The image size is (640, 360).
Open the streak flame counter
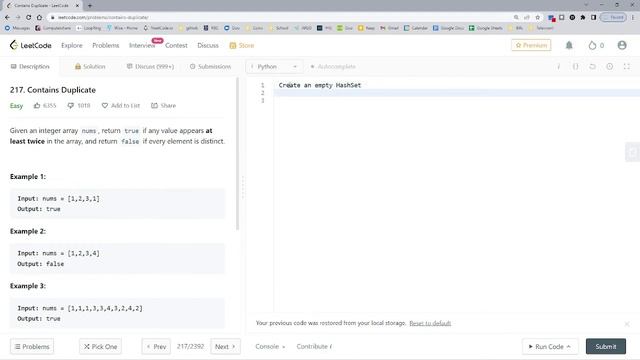pyautogui.click(x=596, y=45)
